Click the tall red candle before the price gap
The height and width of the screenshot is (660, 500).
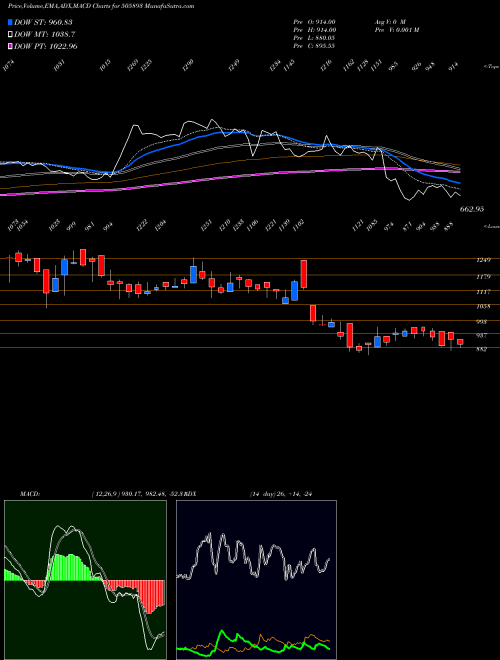[x=303, y=274]
